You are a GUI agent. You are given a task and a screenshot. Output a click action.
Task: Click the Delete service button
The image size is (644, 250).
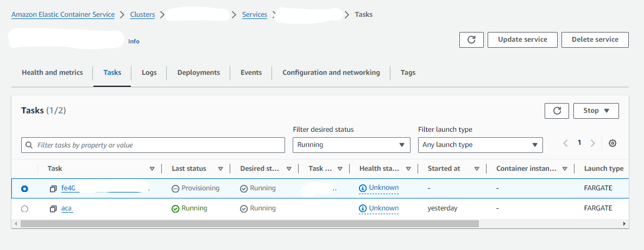click(595, 40)
